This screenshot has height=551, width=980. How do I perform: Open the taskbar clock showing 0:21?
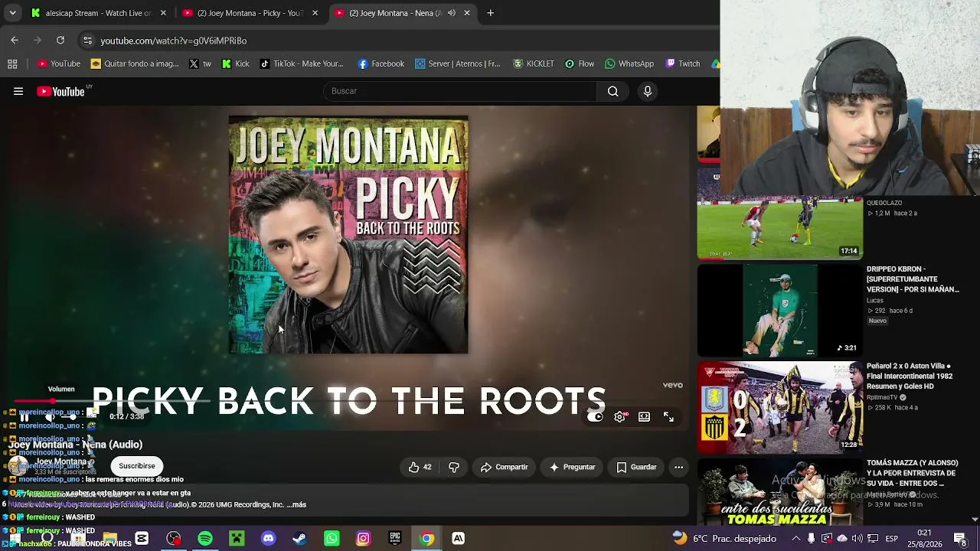point(924,538)
